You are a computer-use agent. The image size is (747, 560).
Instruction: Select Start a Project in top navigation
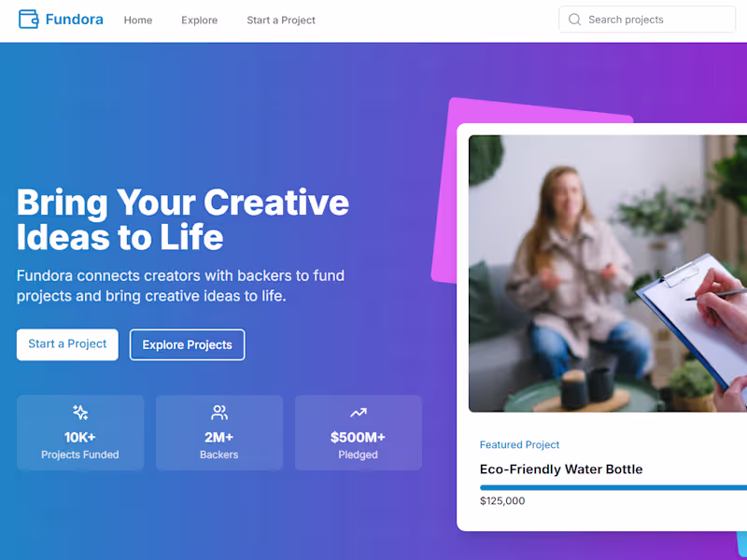pos(281,20)
